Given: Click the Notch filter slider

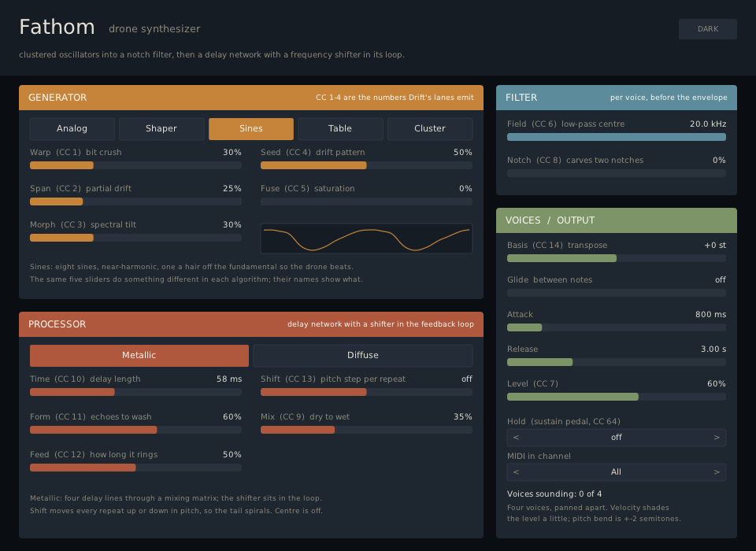Looking at the screenshot, I should pyautogui.click(x=616, y=173).
